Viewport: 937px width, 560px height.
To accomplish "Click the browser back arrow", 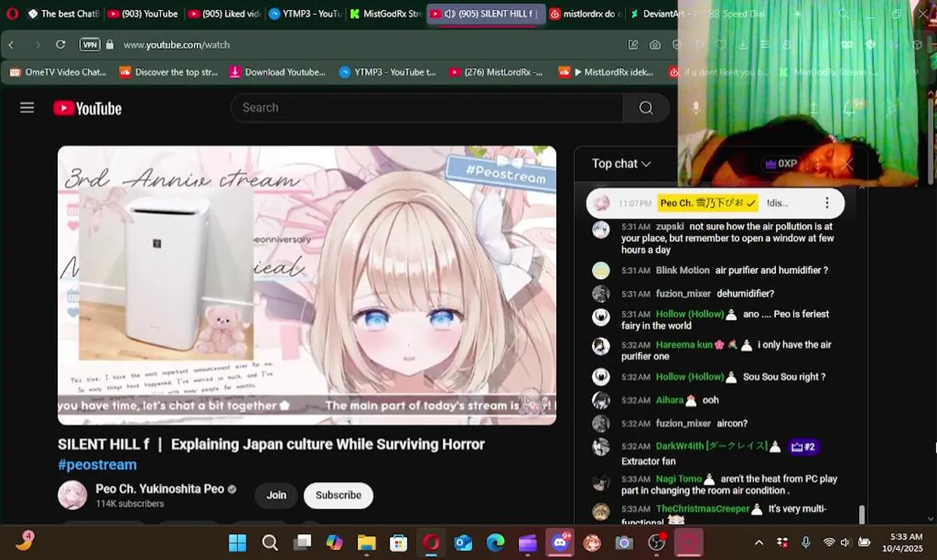I will tap(12, 45).
